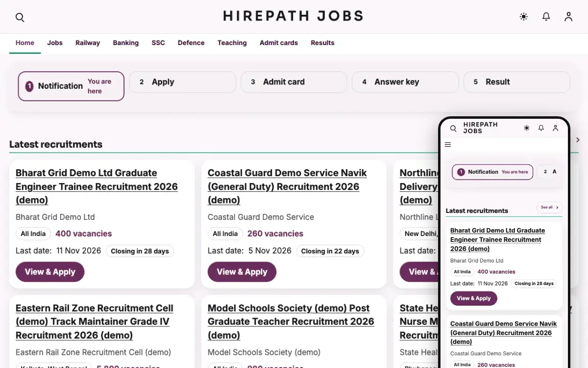This screenshot has width=588, height=368.
Task: Click 'Latest recruitments' heading in mobile preview
Action: 477,210
